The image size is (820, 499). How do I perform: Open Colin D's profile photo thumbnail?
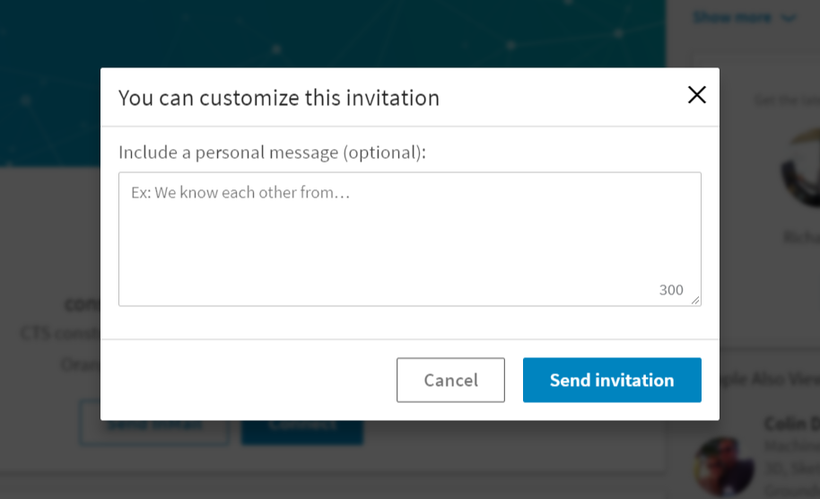pyautogui.click(x=724, y=467)
